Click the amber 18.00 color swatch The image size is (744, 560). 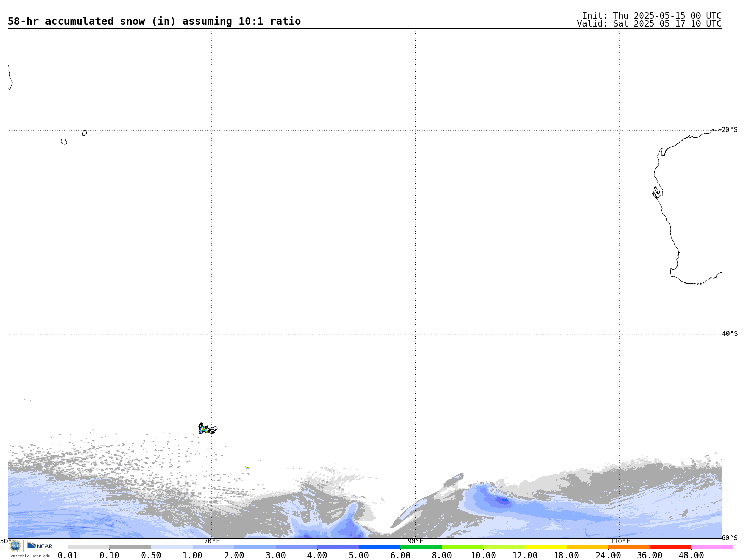[587, 547]
